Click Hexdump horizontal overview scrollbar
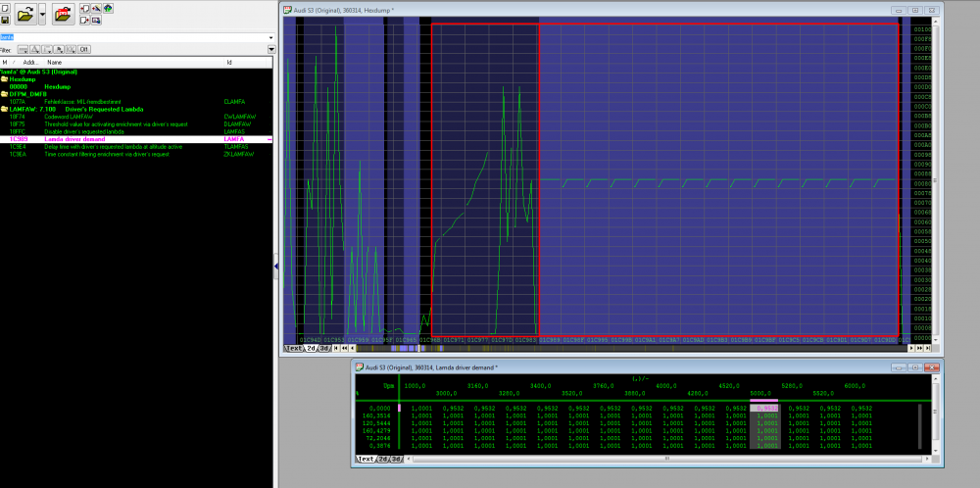The height and width of the screenshot is (488, 980). pos(631,348)
